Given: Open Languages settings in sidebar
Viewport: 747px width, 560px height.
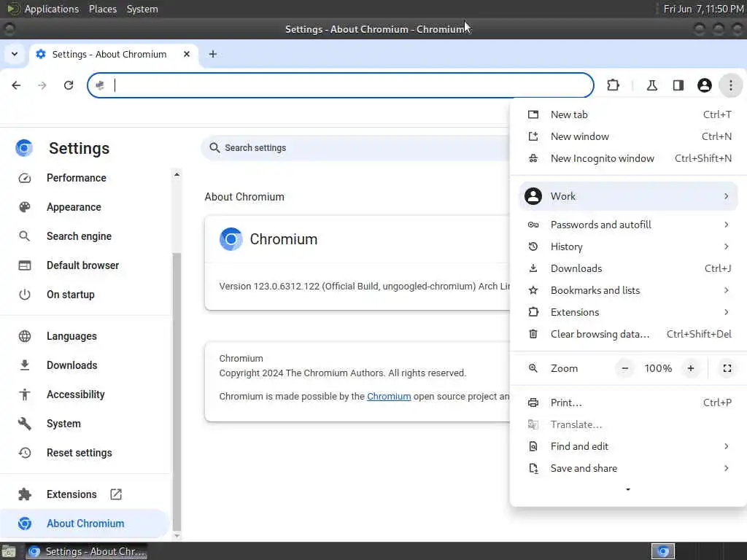Looking at the screenshot, I should pos(71,335).
